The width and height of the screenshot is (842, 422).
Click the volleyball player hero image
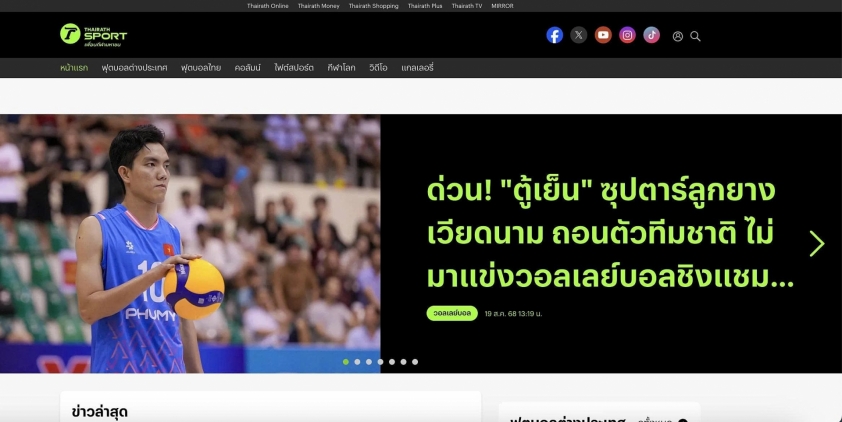click(190, 244)
